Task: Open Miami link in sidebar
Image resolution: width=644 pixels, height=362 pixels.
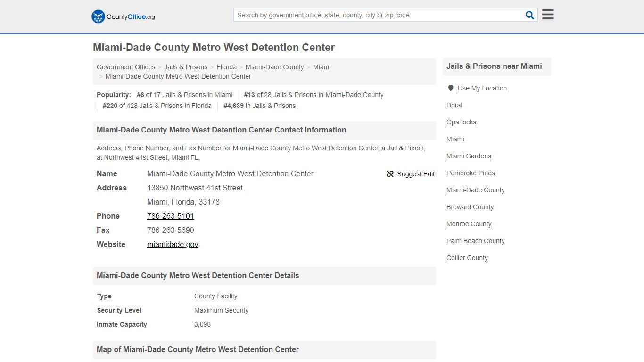Action: click(x=455, y=139)
